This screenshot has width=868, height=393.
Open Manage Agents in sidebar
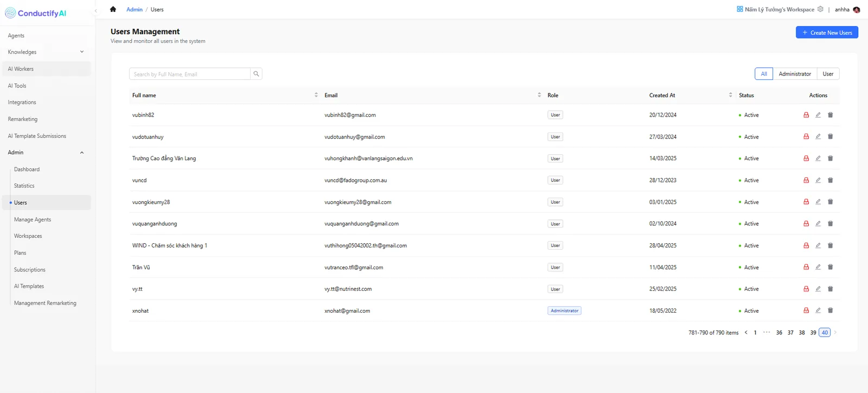click(33, 220)
